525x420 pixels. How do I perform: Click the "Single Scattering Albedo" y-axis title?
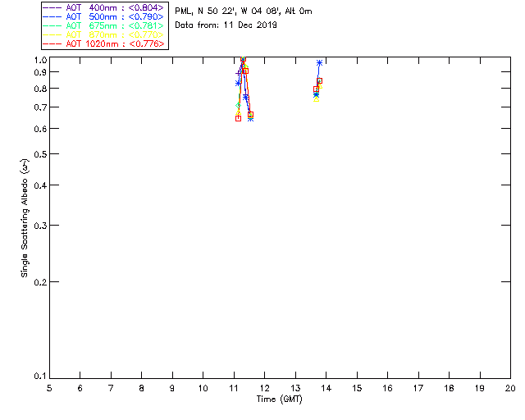pyautogui.click(x=25, y=218)
